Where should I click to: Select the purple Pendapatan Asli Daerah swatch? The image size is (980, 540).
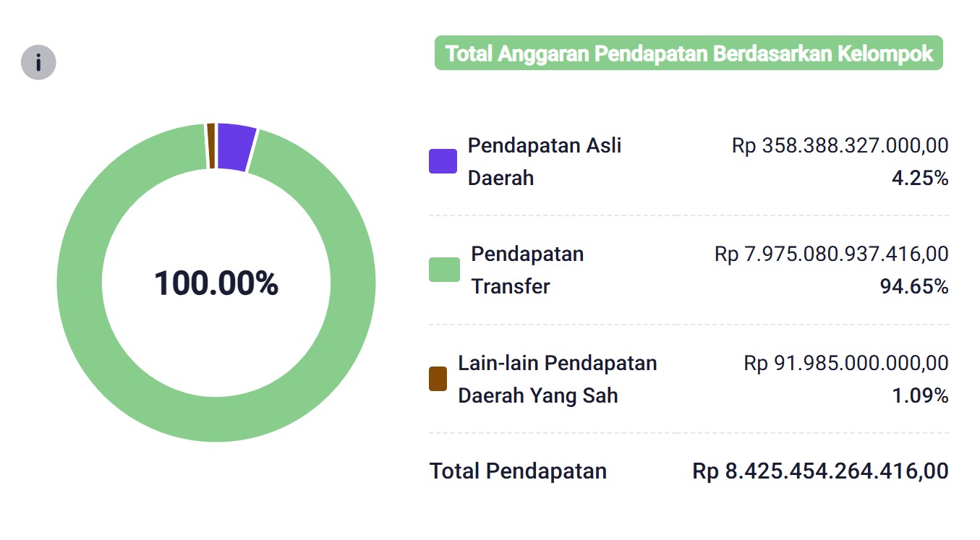point(443,161)
